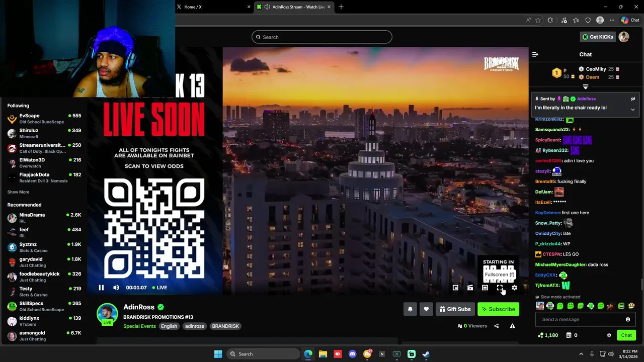Expand the gift leaderboard arrow
644x362 pixels.
click(585, 87)
